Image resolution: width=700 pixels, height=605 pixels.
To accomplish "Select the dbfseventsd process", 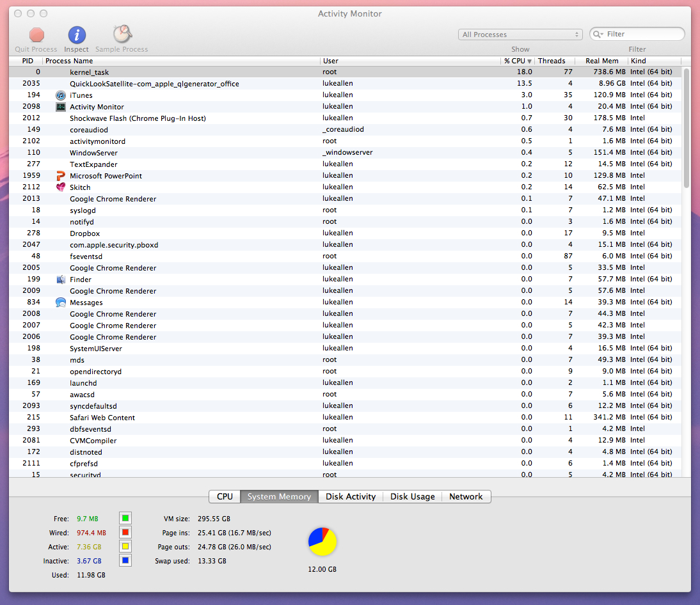I will [345, 428].
